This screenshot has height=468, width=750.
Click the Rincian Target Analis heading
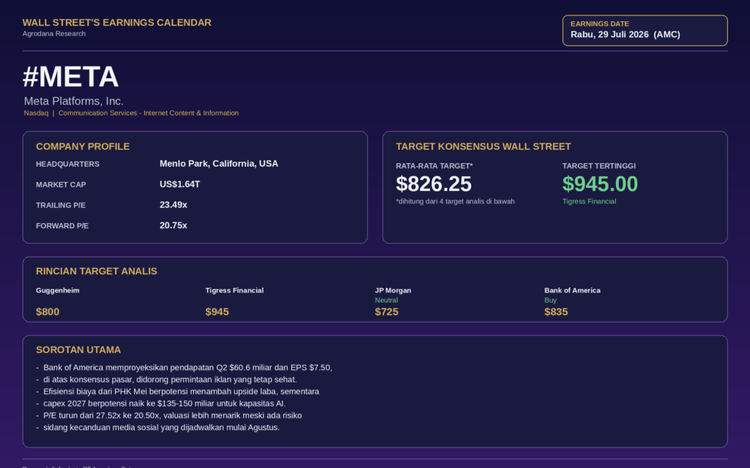click(x=97, y=271)
